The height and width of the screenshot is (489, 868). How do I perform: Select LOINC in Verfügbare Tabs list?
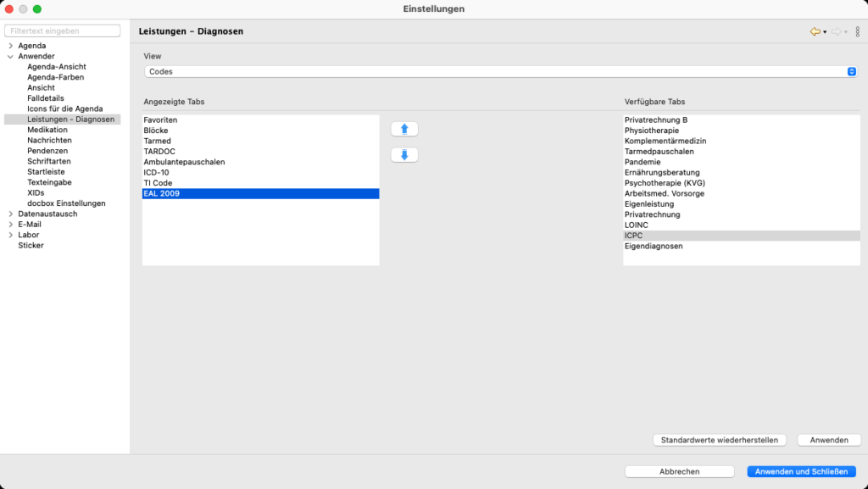[x=637, y=225]
